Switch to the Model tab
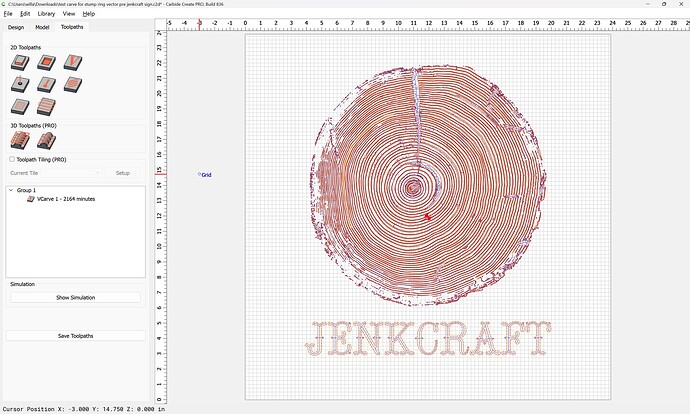Image resolution: width=690 pixels, height=414 pixels. click(x=42, y=27)
